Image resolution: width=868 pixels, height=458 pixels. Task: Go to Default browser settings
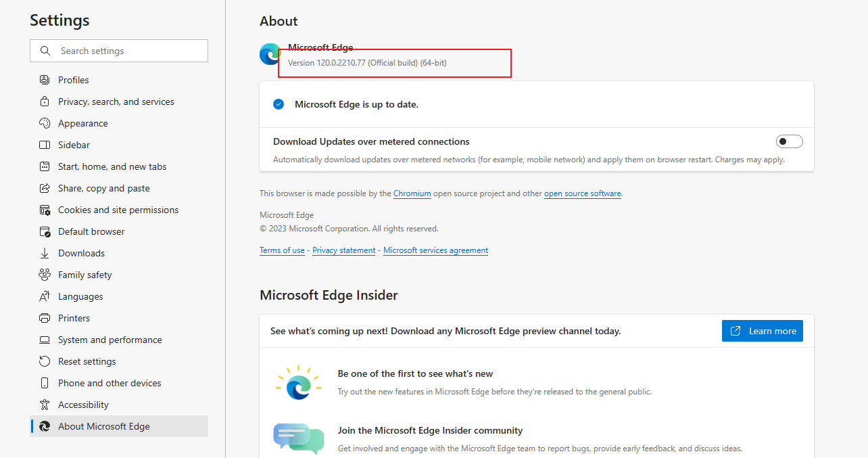[119, 231]
